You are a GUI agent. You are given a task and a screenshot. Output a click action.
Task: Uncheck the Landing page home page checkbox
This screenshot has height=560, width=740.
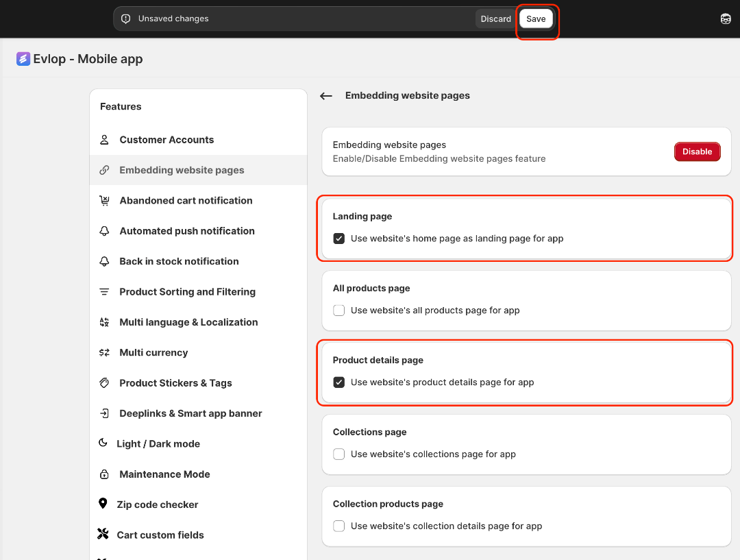click(x=338, y=239)
